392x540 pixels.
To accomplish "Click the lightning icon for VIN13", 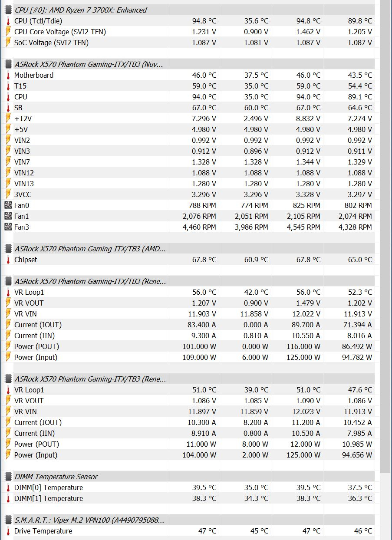I will point(8,183).
